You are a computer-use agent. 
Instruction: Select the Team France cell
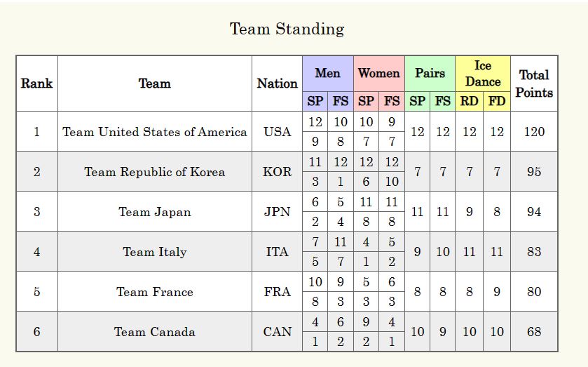pos(154,292)
